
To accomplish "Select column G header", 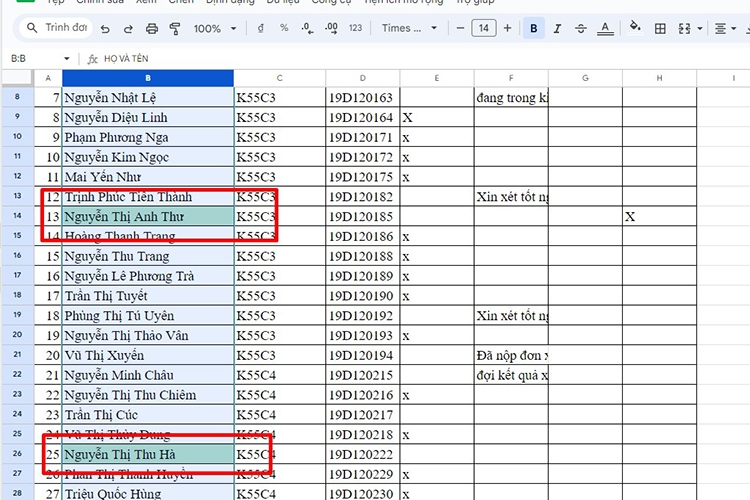I will tap(585, 78).
